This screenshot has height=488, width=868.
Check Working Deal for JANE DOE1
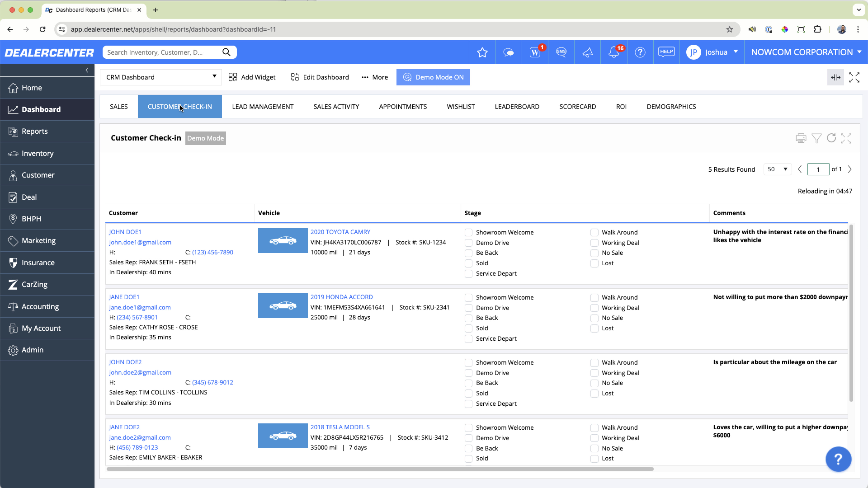(x=594, y=308)
